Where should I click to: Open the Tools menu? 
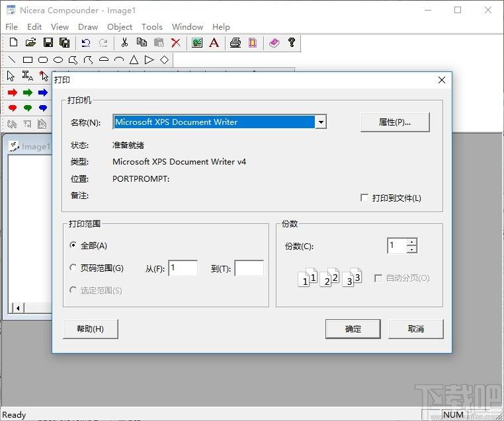(x=152, y=26)
